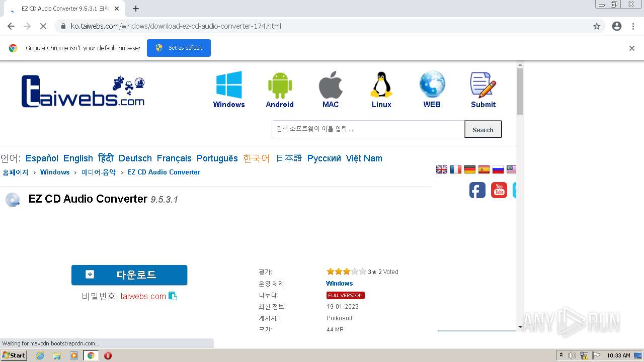Switch language to Français
Image resolution: width=644 pixels, height=362 pixels.
174,158
